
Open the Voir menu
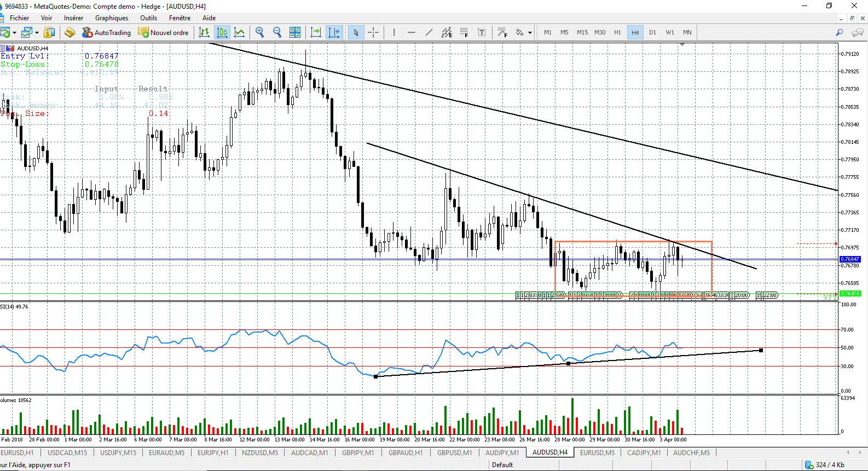(47, 18)
